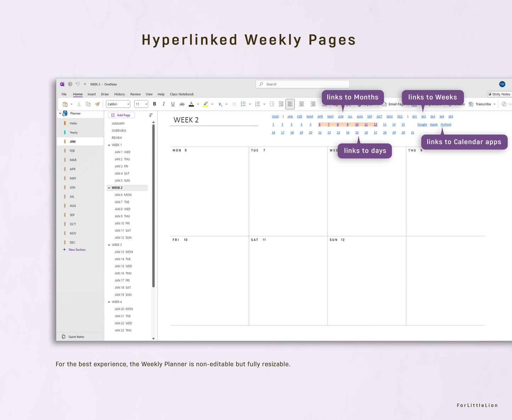Select the Format Painter tool
This screenshot has width=512, height=420.
[x=97, y=104]
